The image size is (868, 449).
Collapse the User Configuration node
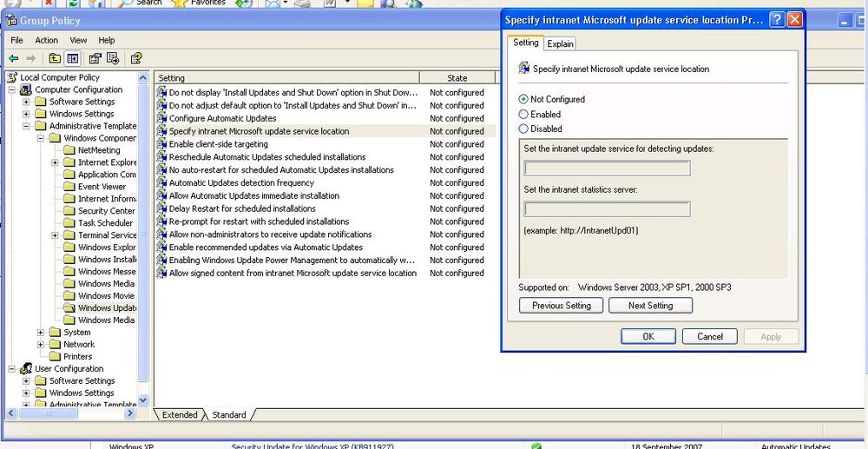[11, 369]
